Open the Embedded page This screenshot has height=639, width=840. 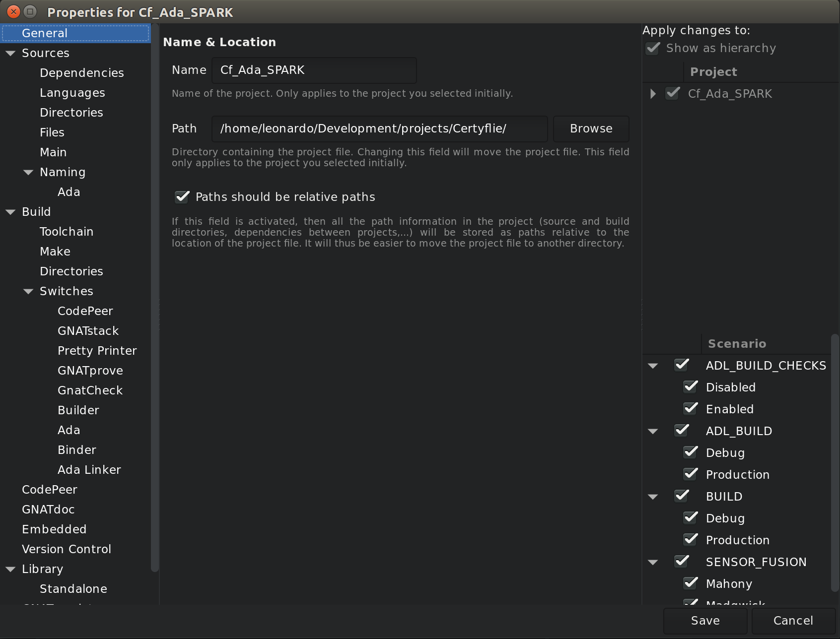[x=54, y=529]
